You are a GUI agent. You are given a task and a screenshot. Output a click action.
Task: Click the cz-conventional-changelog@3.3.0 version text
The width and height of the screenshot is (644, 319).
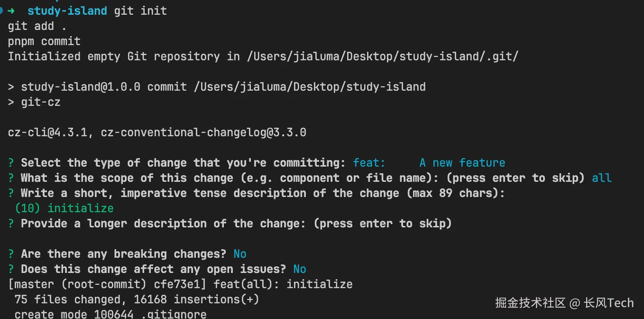[x=203, y=132]
